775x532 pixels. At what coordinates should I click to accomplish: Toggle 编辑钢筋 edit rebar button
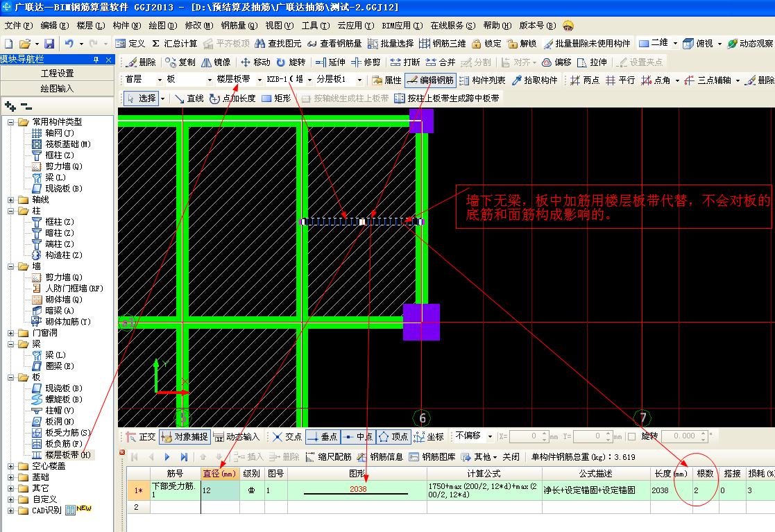coord(430,80)
